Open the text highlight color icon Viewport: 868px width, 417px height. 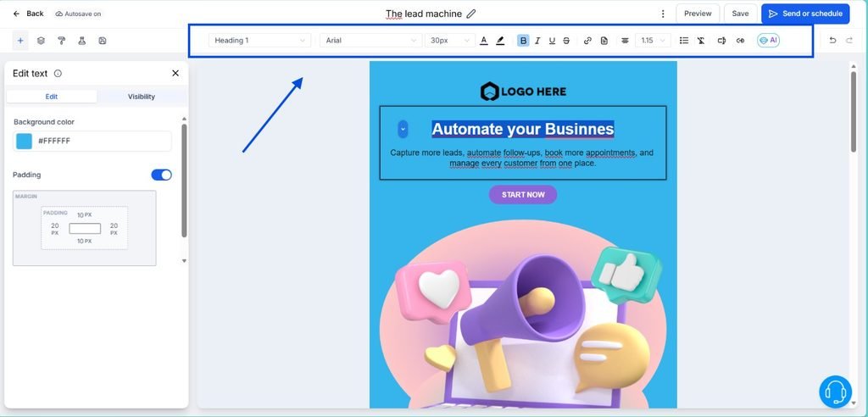[x=500, y=41]
